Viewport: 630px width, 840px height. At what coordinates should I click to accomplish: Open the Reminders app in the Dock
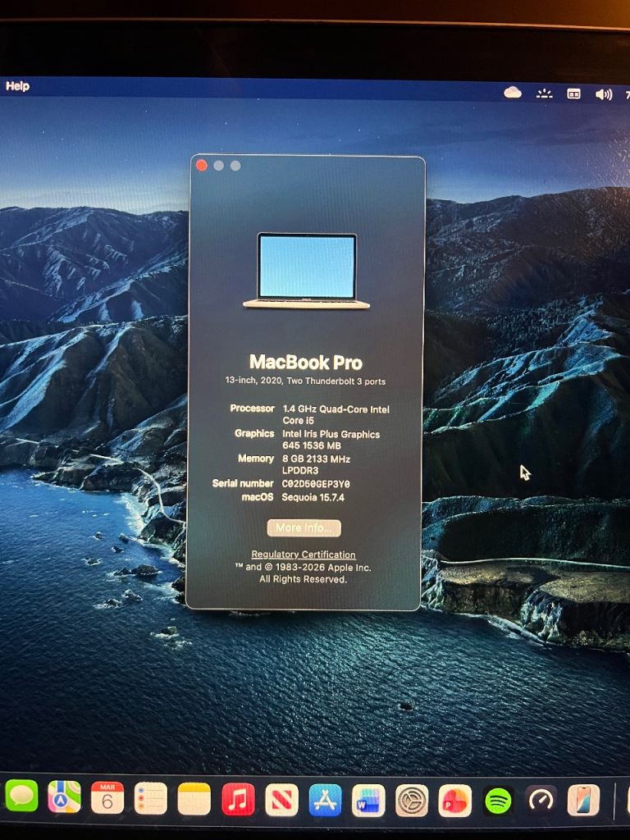[x=151, y=798]
